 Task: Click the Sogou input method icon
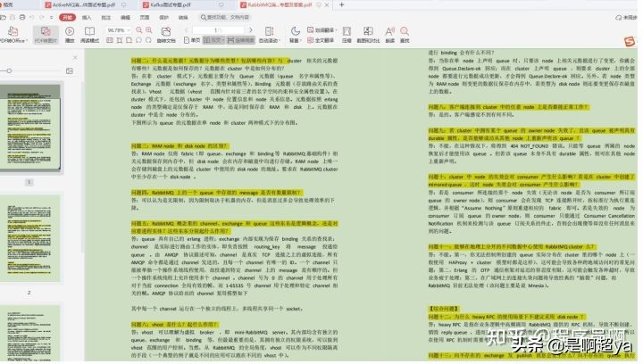coord(630,41)
